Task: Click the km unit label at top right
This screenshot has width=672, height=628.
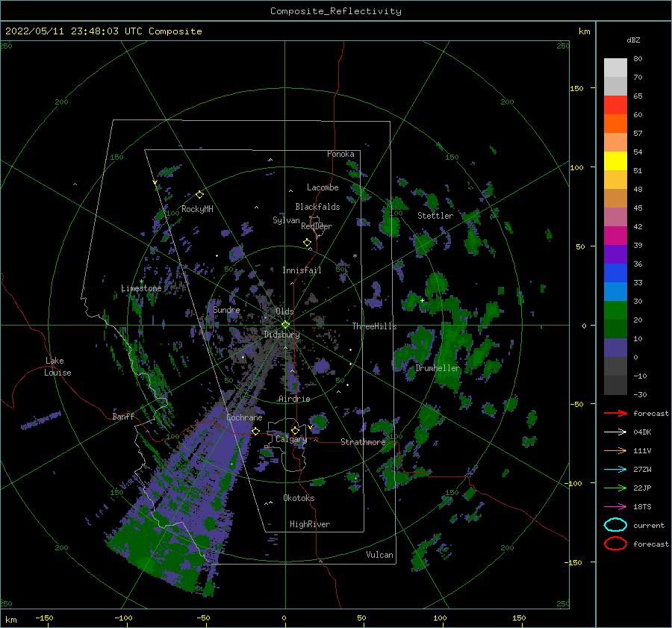Action: pyautogui.click(x=584, y=31)
